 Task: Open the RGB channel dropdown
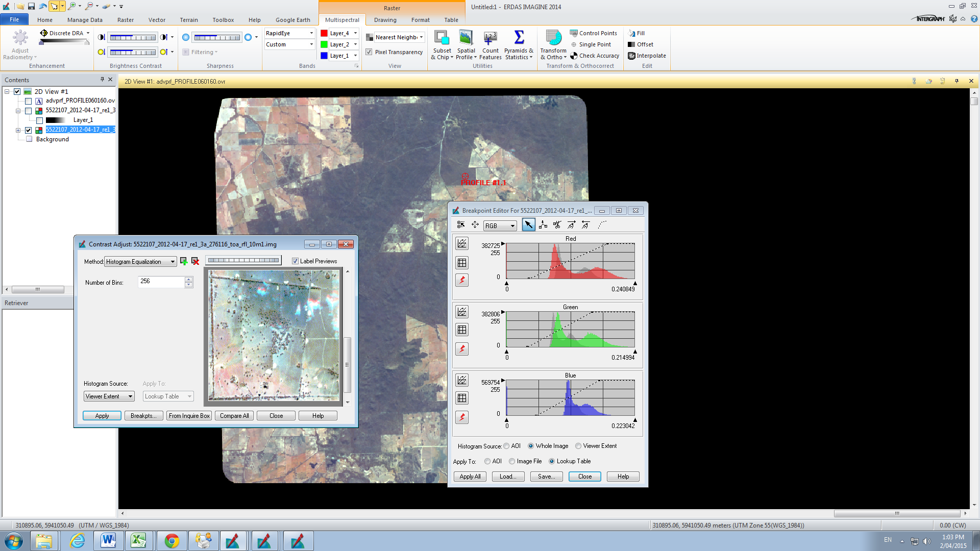coord(512,226)
